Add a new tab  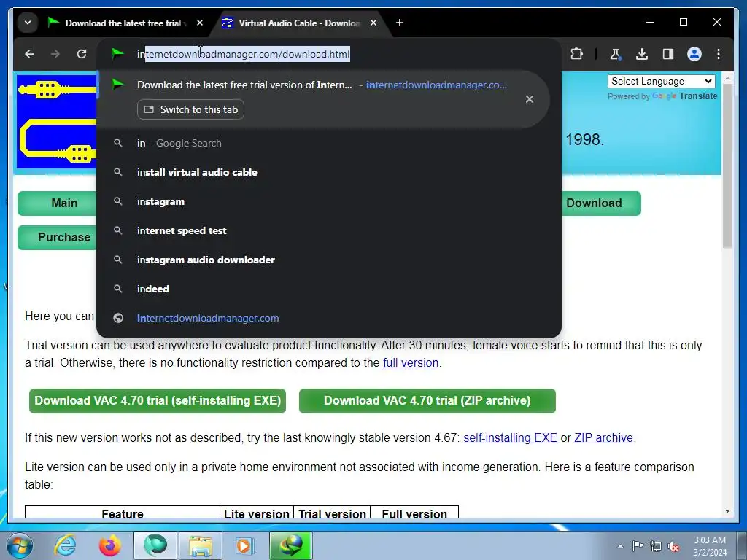point(400,23)
